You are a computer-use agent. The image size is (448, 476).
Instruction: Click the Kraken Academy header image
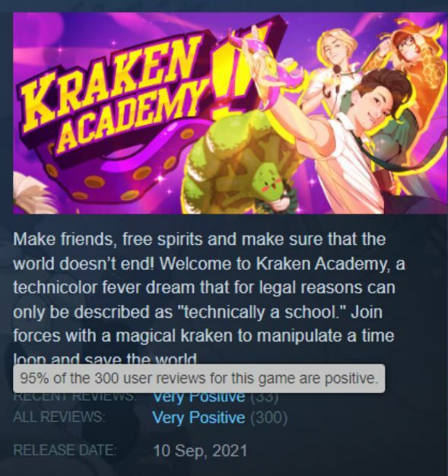230,113
